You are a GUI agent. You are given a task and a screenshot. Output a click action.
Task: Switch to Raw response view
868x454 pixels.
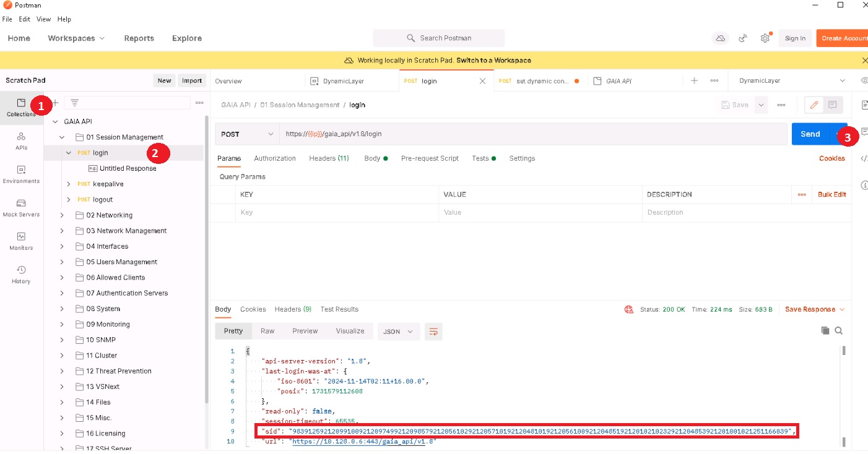pos(267,331)
